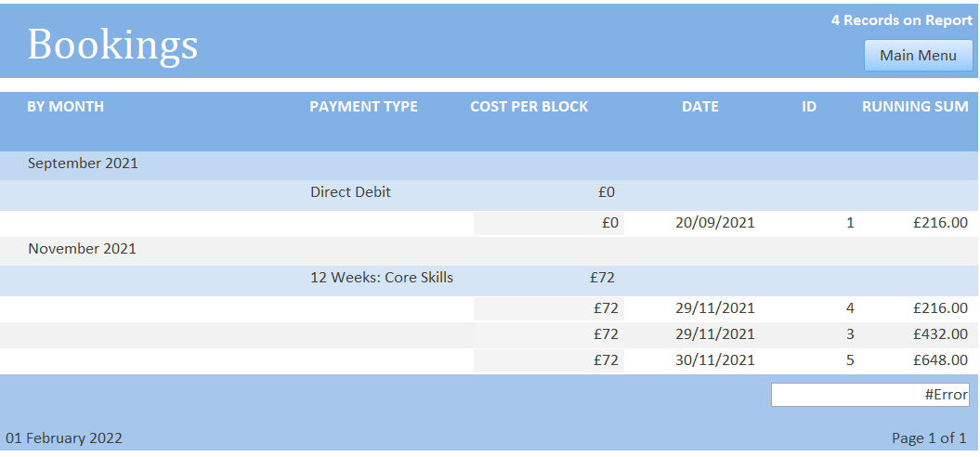The height and width of the screenshot is (457, 980).
Task: Select the Page 1 of 1 footer text
Action: pos(930,438)
